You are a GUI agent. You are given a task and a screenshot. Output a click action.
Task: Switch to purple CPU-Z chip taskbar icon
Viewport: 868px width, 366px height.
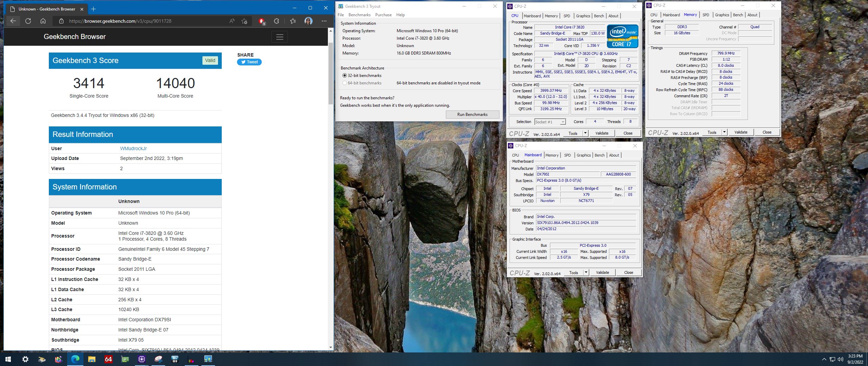[x=141, y=359]
